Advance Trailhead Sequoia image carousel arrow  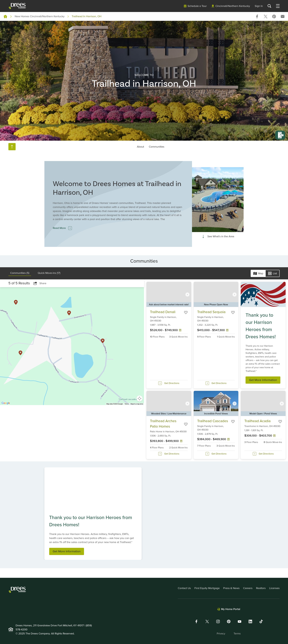[x=234, y=295]
